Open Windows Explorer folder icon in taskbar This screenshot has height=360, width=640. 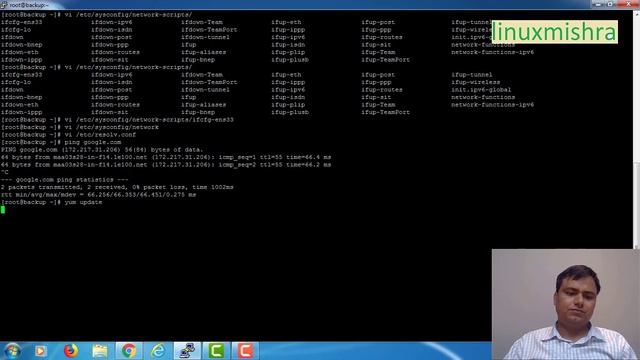(100, 351)
